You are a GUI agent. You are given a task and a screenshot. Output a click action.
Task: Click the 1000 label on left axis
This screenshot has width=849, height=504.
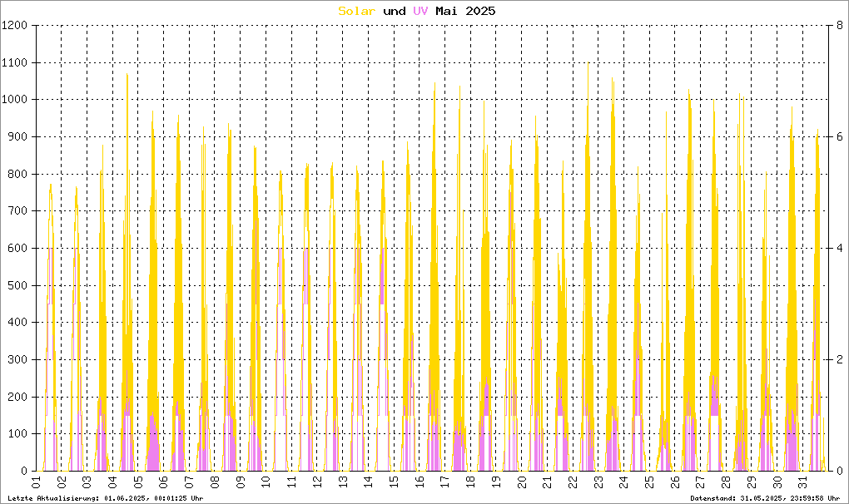coord(14,100)
